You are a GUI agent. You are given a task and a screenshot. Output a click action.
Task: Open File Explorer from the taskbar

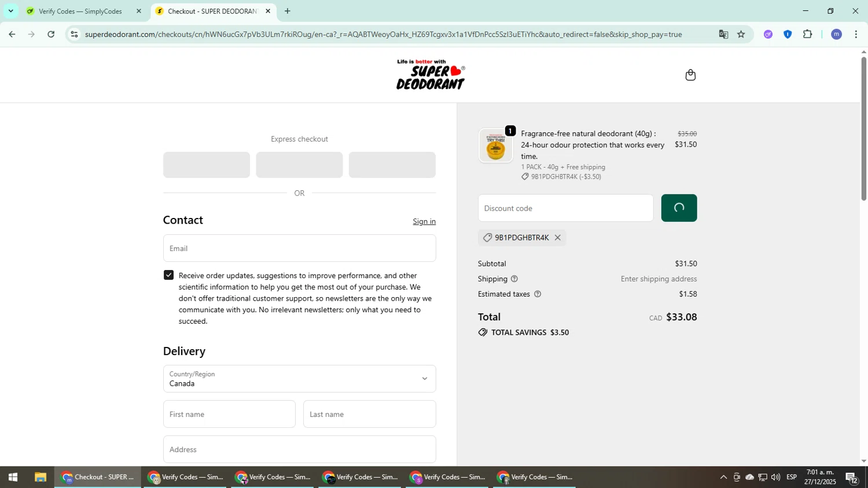[x=40, y=477]
